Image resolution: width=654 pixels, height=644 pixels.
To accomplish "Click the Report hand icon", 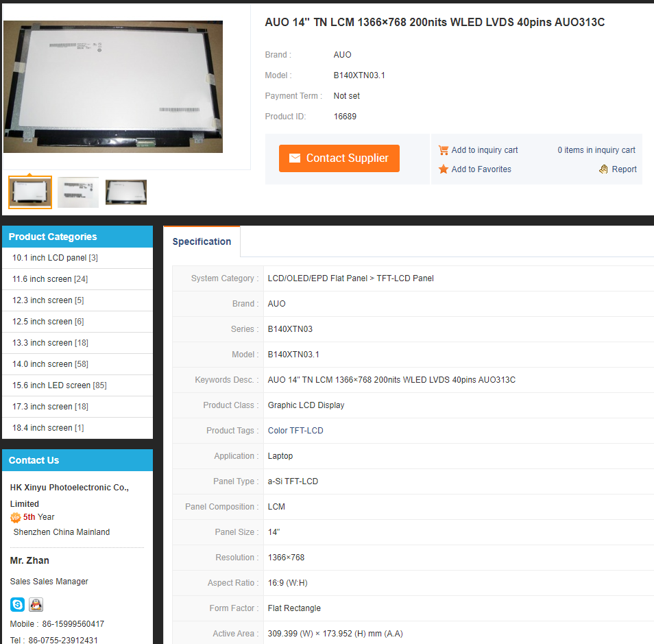I will [x=603, y=169].
